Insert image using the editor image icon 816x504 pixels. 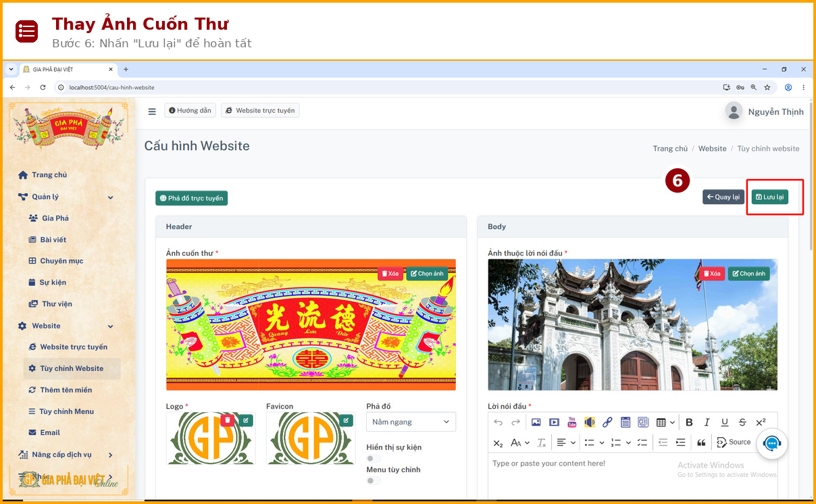[x=536, y=422]
